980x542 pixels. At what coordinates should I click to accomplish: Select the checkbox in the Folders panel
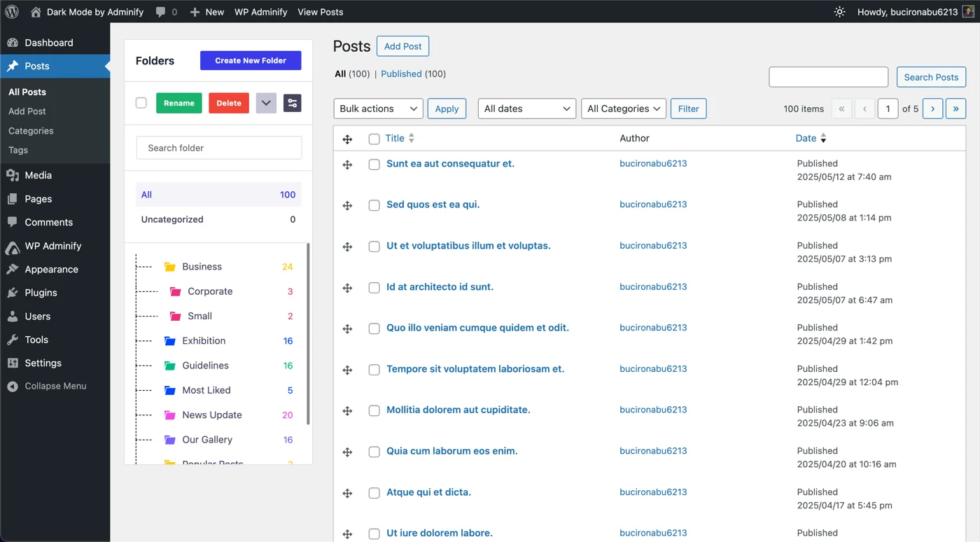click(x=141, y=102)
